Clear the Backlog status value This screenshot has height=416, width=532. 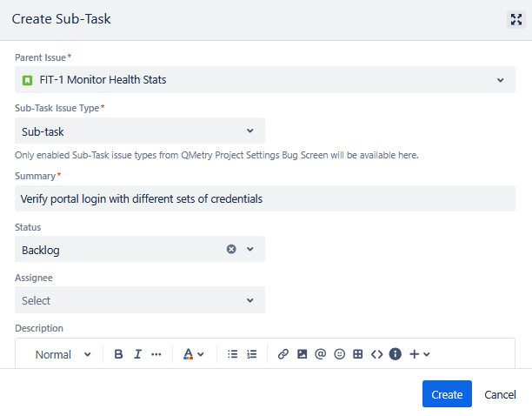(x=231, y=249)
